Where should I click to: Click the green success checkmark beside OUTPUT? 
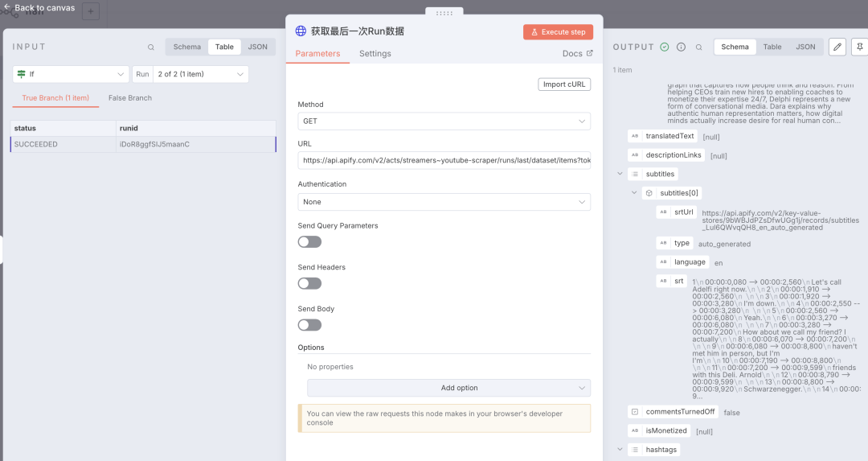point(665,47)
